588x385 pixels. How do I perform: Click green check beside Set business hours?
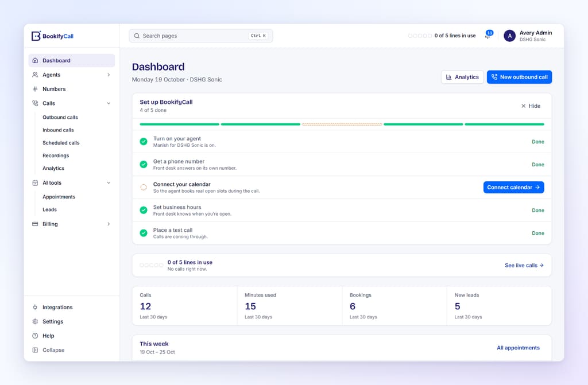click(x=144, y=211)
